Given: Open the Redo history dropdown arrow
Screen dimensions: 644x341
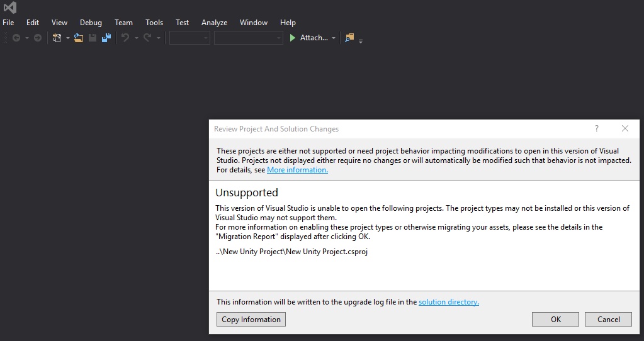Looking at the screenshot, I should (158, 38).
